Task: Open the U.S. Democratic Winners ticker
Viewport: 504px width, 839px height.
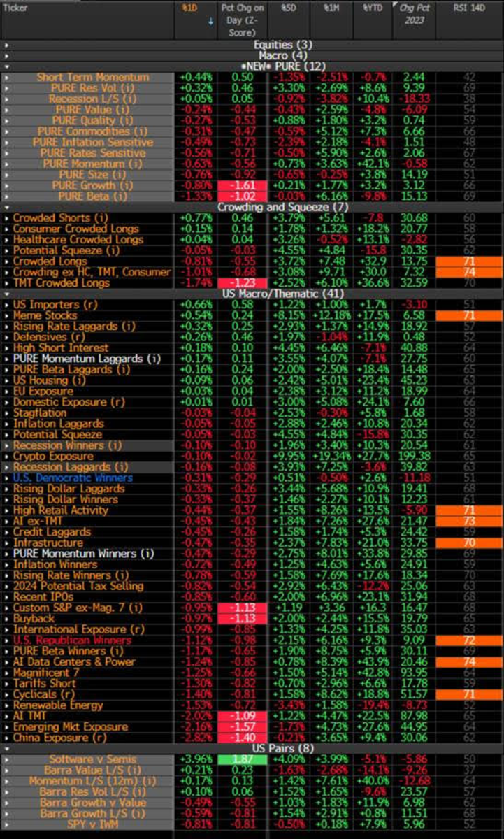Action: (x=73, y=478)
